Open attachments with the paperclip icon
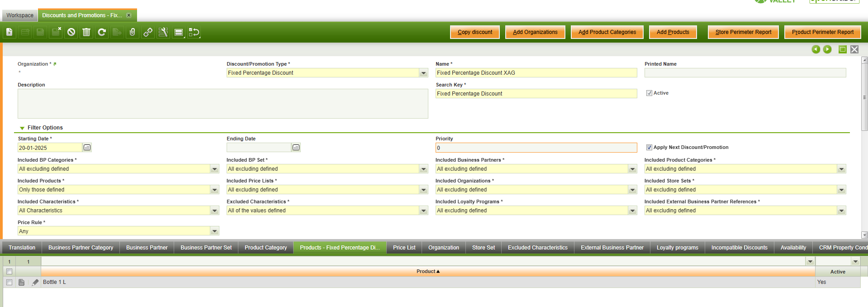Image resolution: width=868 pixels, height=307 pixels. (x=132, y=32)
